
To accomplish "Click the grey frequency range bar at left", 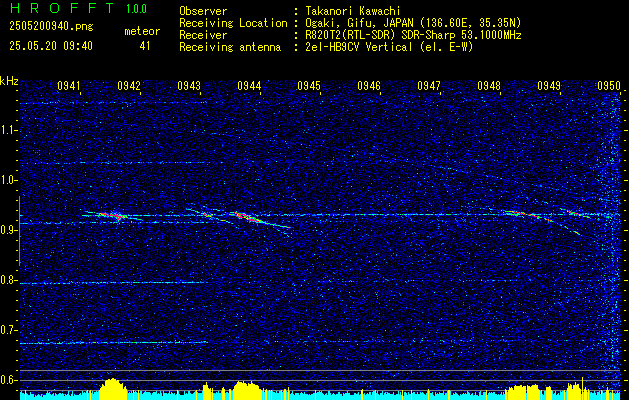I will tap(19, 231).
